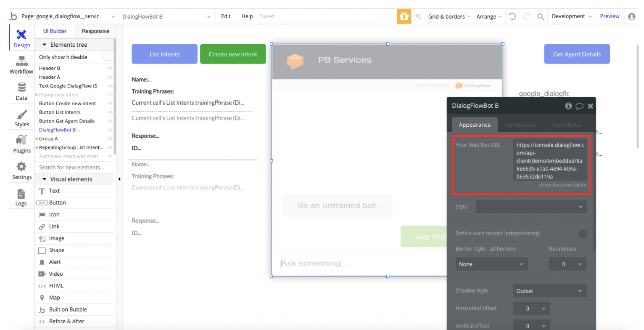
Task: Open the Styles section
Action: coord(21,117)
